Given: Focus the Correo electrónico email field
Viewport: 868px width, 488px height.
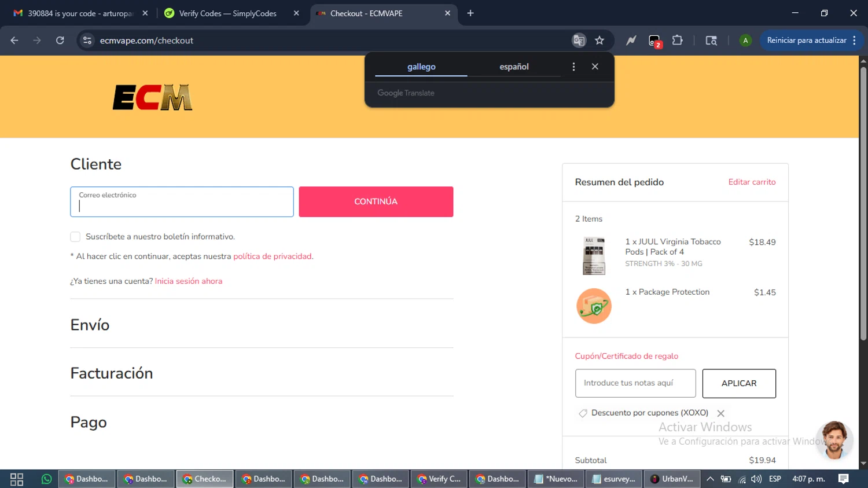Looking at the screenshot, I should [x=182, y=201].
